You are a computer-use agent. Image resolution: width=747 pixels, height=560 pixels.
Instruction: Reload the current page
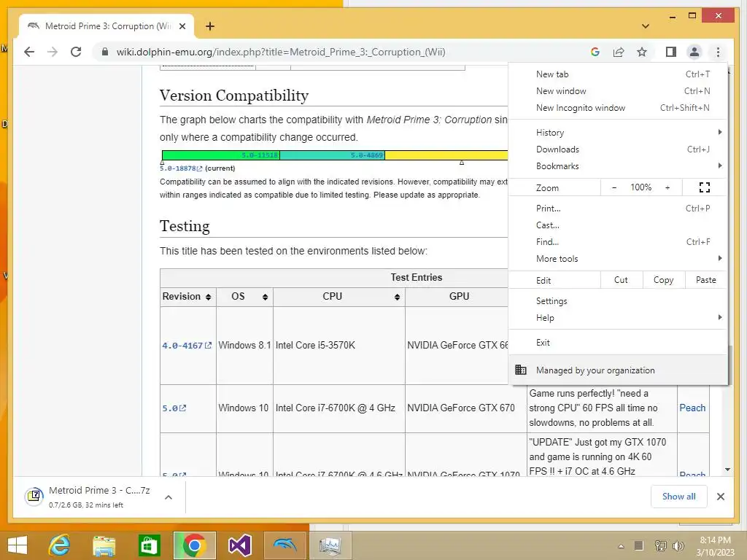(76, 52)
